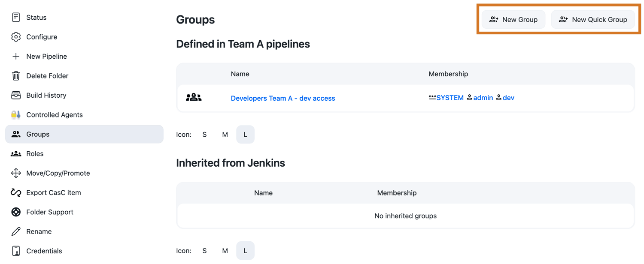Open the admin member link
The image size is (644, 264).
483,98
